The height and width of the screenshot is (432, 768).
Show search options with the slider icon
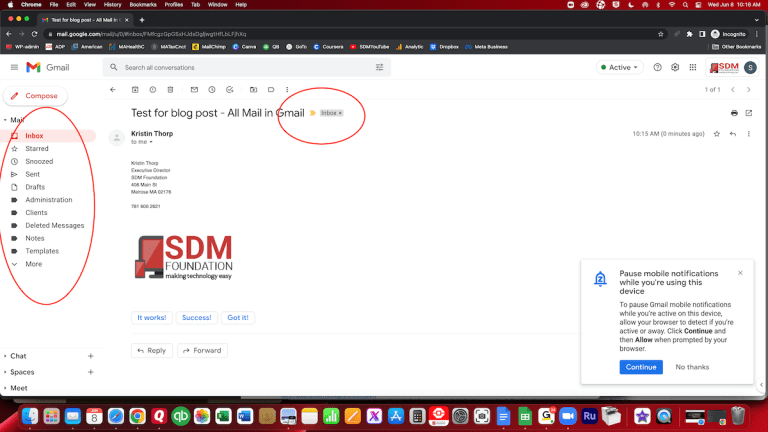coord(380,68)
